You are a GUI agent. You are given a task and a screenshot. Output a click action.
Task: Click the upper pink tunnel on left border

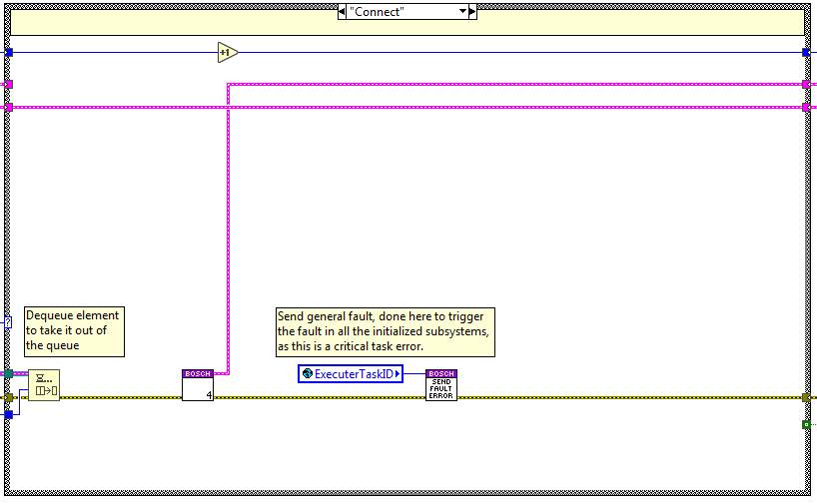pyautogui.click(x=8, y=85)
